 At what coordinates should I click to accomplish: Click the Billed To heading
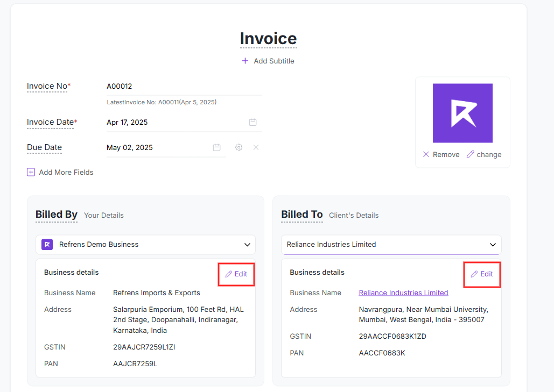tap(302, 215)
